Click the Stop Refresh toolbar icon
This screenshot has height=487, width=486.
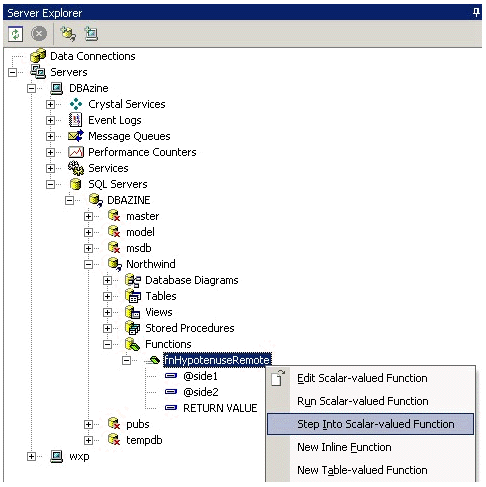click(x=39, y=34)
